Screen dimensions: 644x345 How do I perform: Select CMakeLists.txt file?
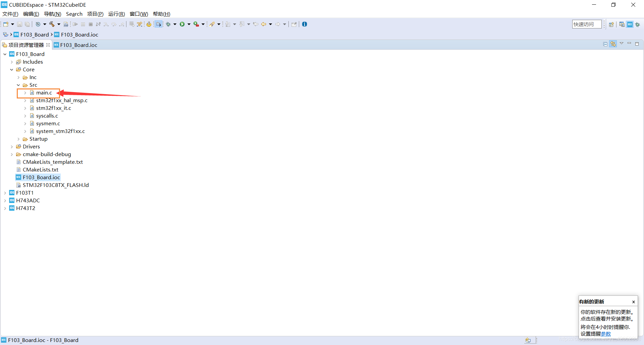click(40, 170)
